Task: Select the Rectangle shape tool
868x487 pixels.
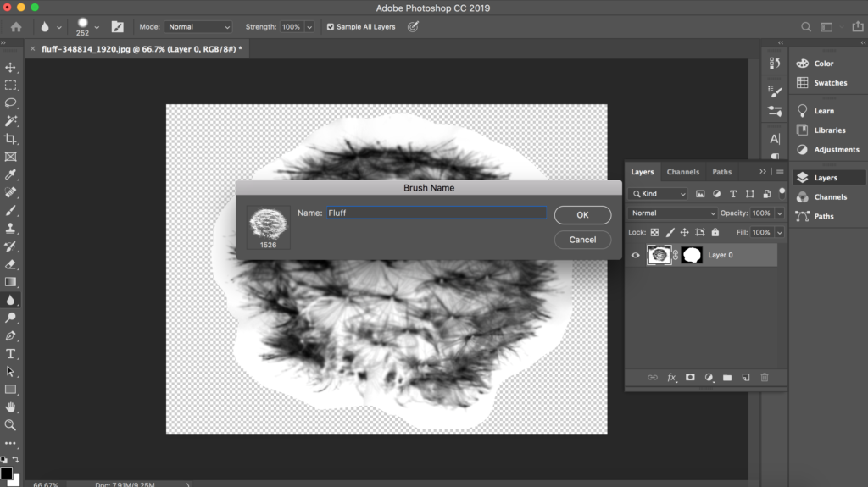Action: 10,390
